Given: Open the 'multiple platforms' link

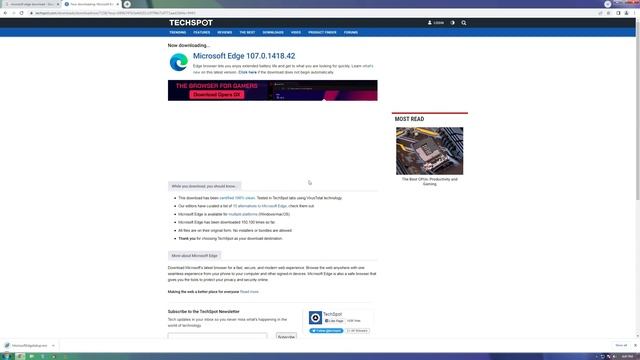Looking at the screenshot, I should [243, 214].
